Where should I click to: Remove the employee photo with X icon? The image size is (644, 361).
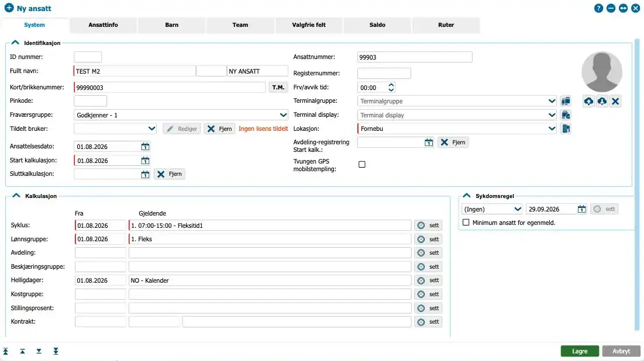[615, 101]
